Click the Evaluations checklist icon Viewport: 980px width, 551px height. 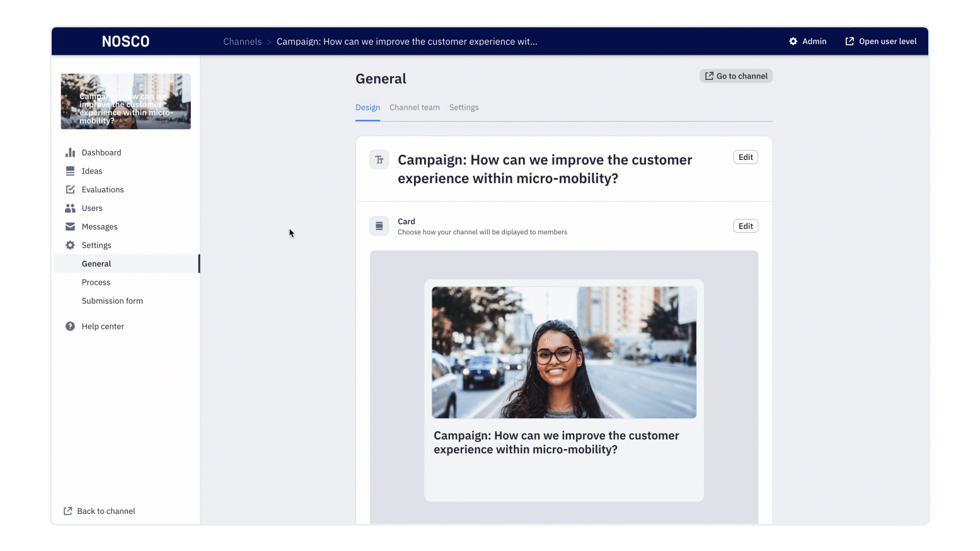[x=70, y=189]
